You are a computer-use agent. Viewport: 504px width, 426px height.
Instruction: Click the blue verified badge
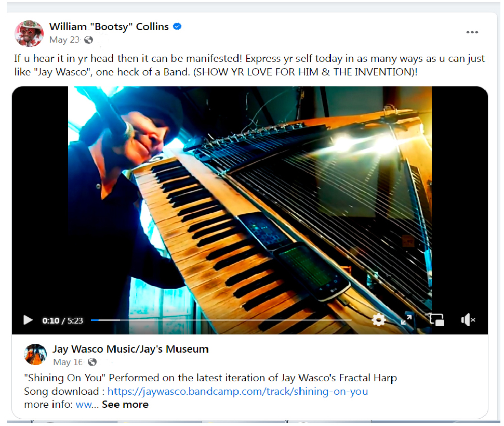(177, 27)
